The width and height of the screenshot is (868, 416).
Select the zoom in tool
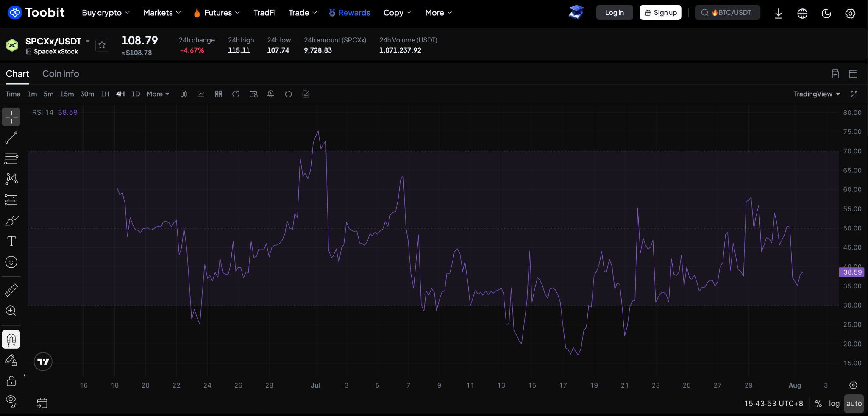(x=11, y=311)
